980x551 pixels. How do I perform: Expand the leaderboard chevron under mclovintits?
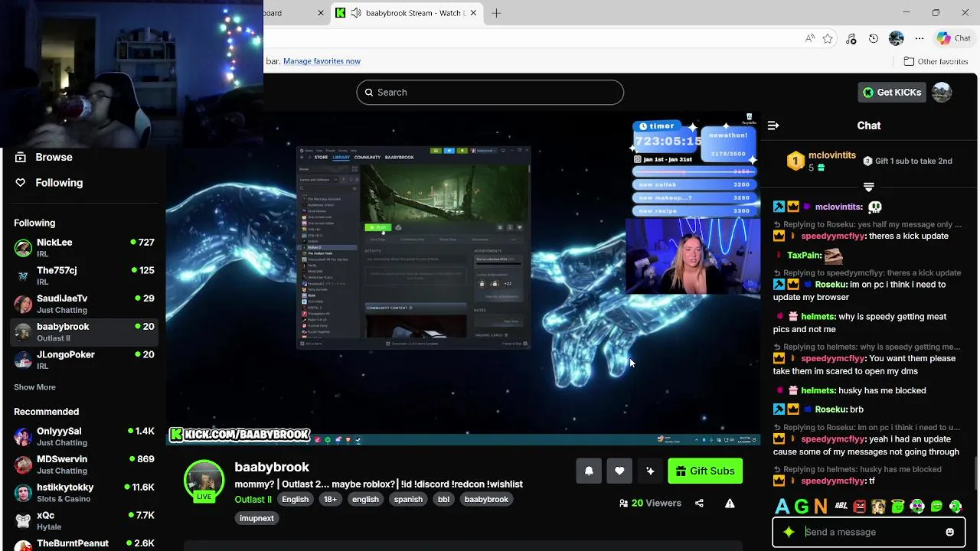(x=868, y=187)
